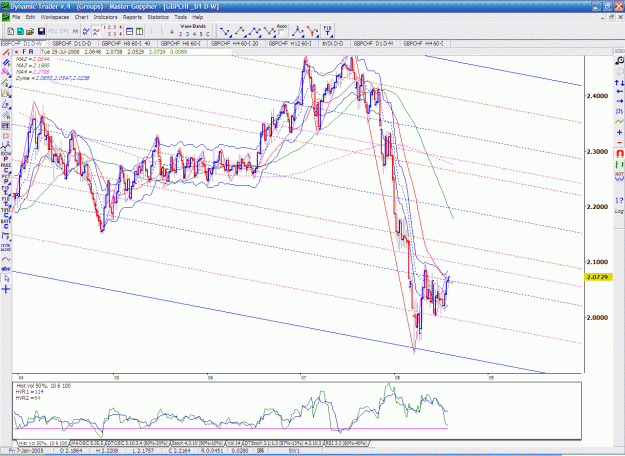The height and width of the screenshot is (456, 625).
Task: Click the horizontal split window icon
Action: [130, 31]
